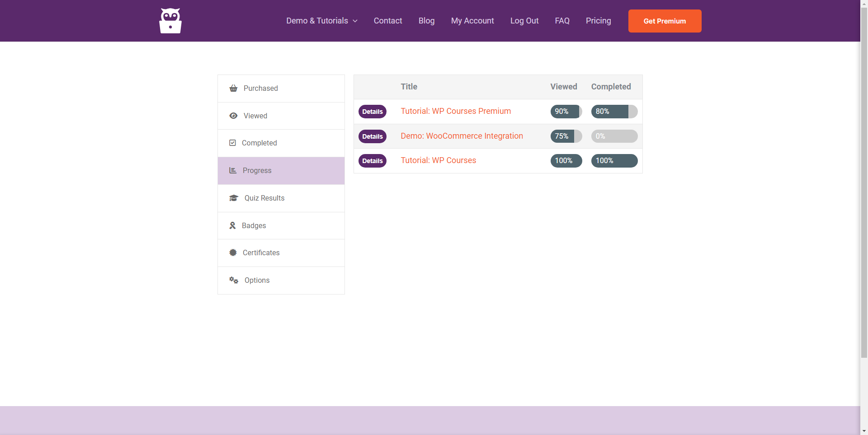
Task: Click the Badges ribbon icon
Action: [232, 225]
